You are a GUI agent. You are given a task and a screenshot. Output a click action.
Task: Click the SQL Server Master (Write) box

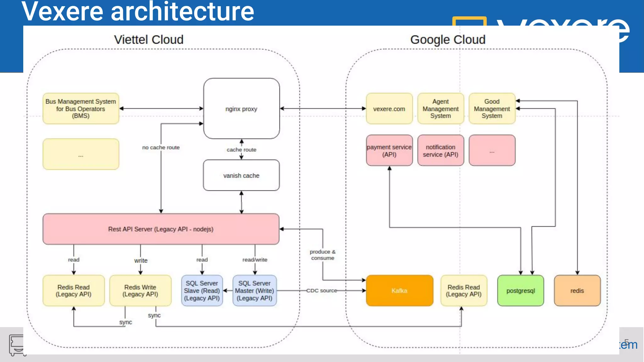pyautogui.click(x=255, y=291)
